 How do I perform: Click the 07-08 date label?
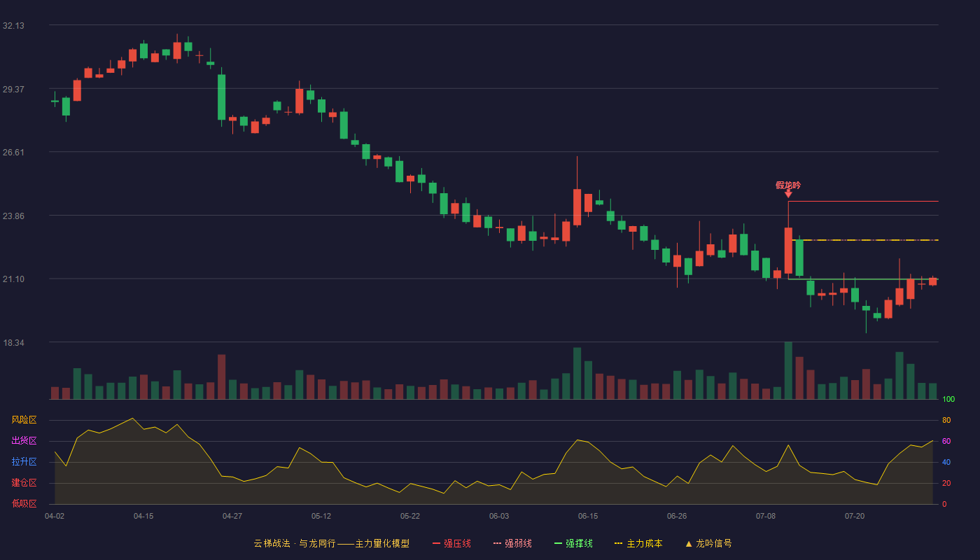766,516
